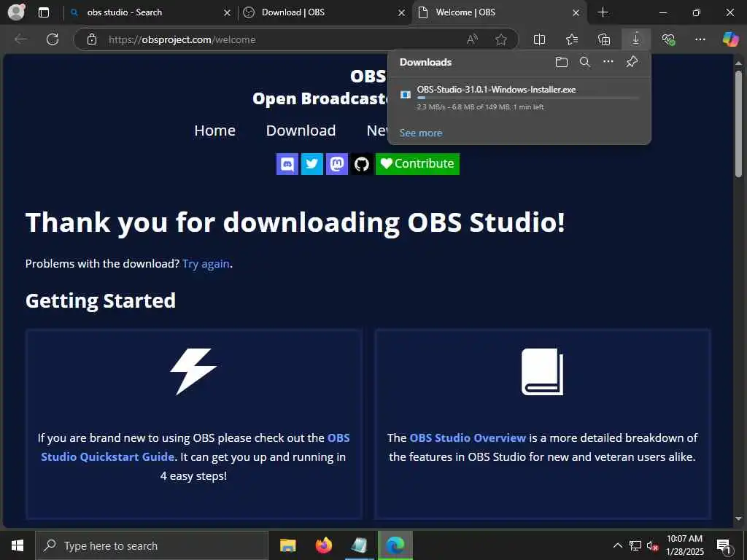Open Browser essentials heart icon
The height and width of the screenshot is (560, 747).
(668, 39)
